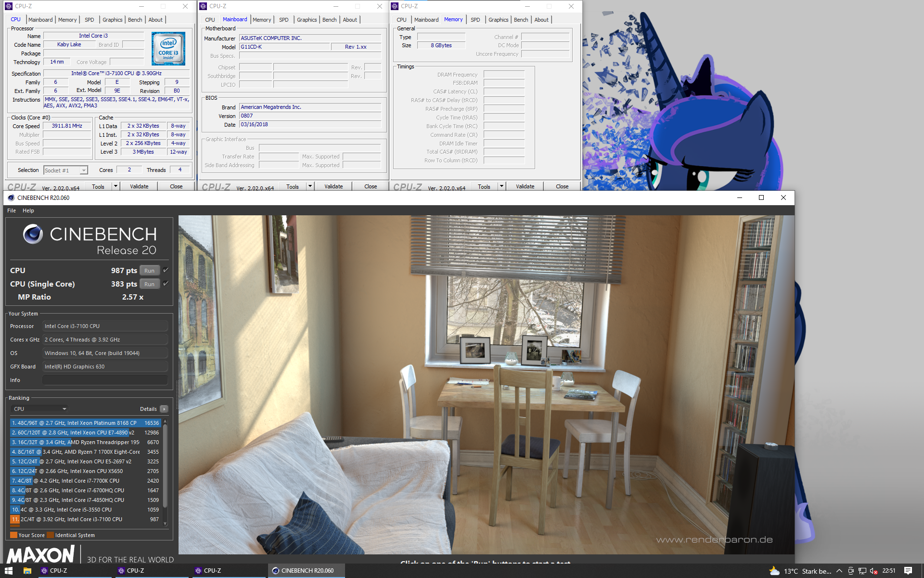Switch to Graphics tab in Memory CPU-Z window
Image resolution: width=924 pixels, height=578 pixels.
pos(498,20)
